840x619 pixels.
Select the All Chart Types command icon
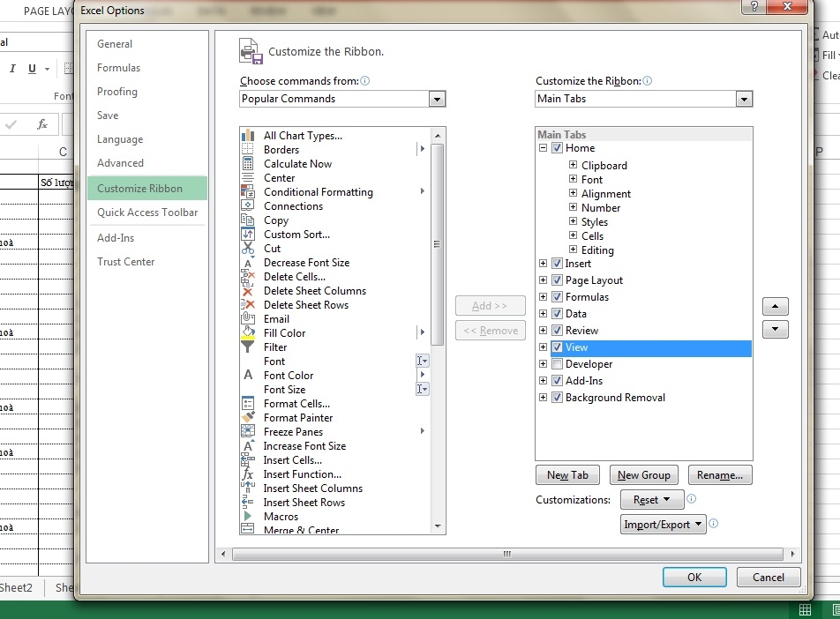pos(247,136)
